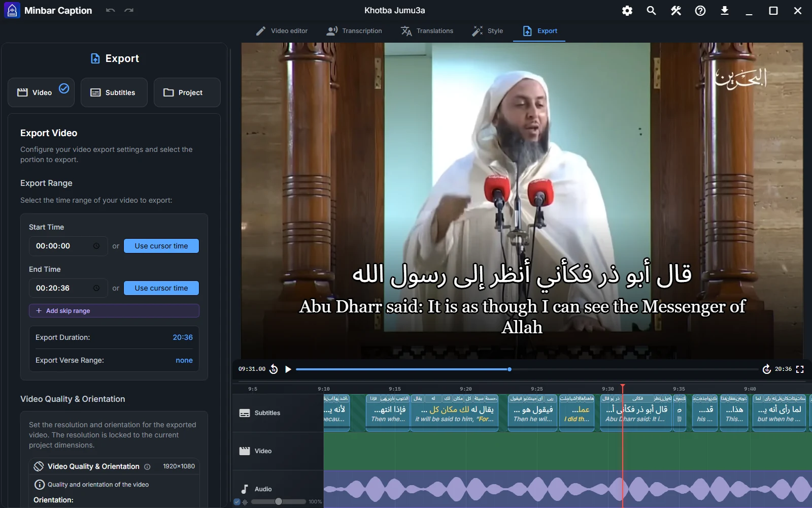Open the End Time clock picker
812x508 pixels.
pos(96,288)
